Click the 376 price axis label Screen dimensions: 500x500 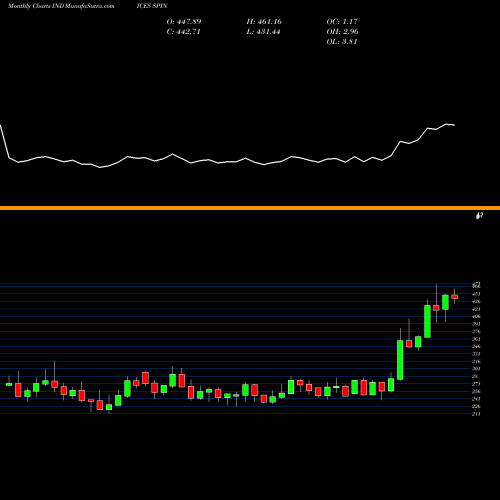[x=477, y=332]
